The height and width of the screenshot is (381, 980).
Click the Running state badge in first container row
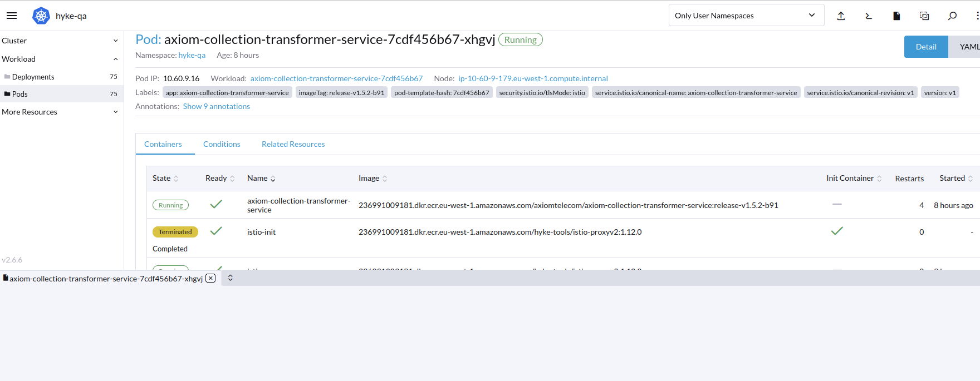(170, 205)
